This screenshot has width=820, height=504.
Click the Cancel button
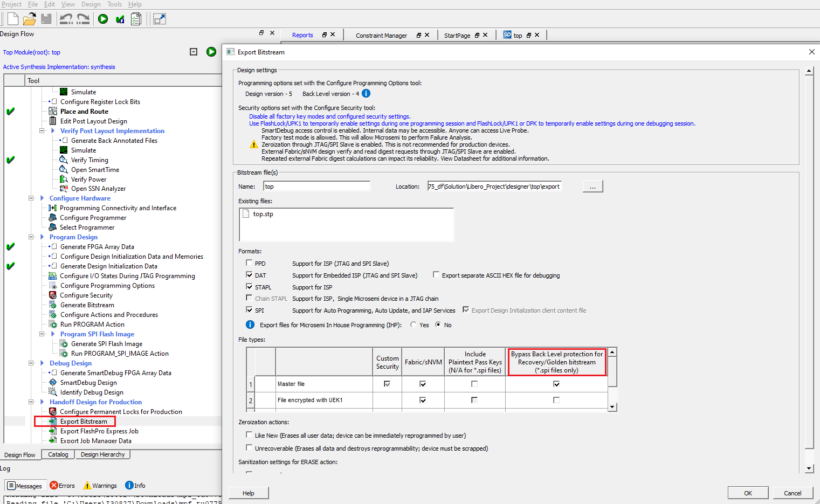793,493
